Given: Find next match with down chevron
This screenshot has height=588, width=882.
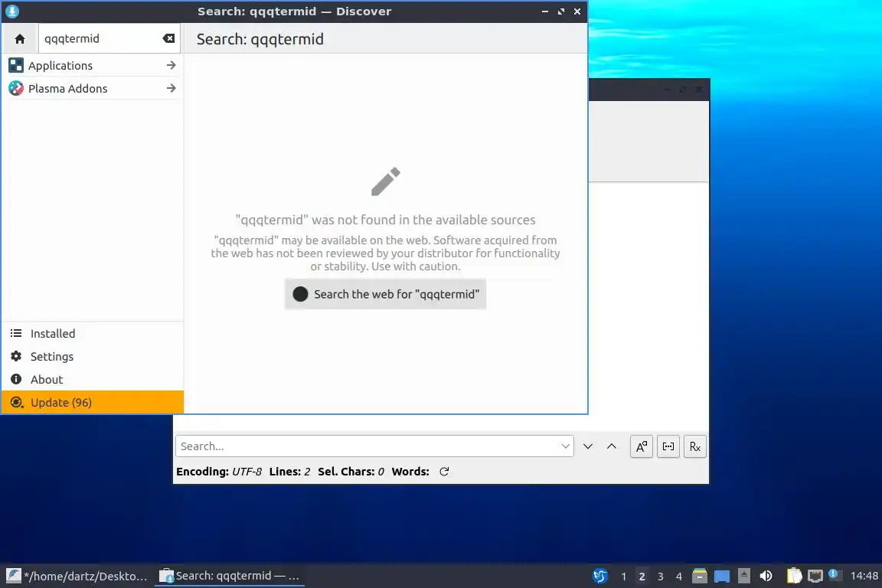Looking at the screenshot, I should [x=588, y=446].
